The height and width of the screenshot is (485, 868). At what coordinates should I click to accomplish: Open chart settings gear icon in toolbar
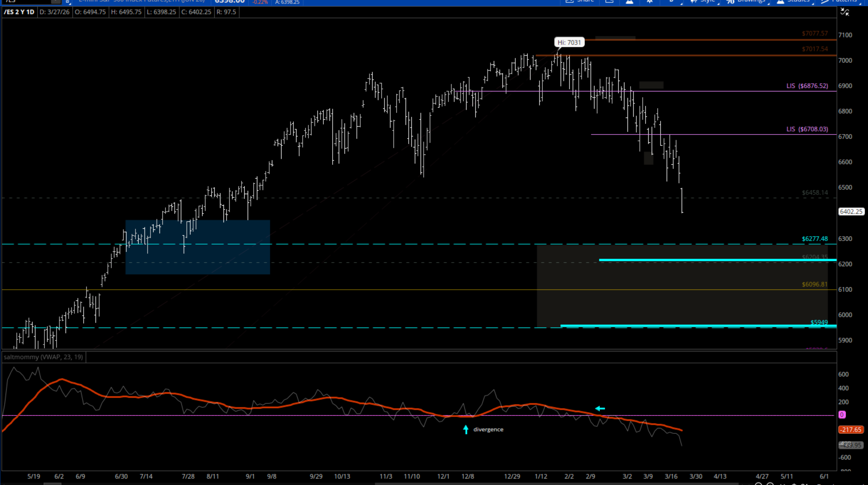[x=650, y=1]
